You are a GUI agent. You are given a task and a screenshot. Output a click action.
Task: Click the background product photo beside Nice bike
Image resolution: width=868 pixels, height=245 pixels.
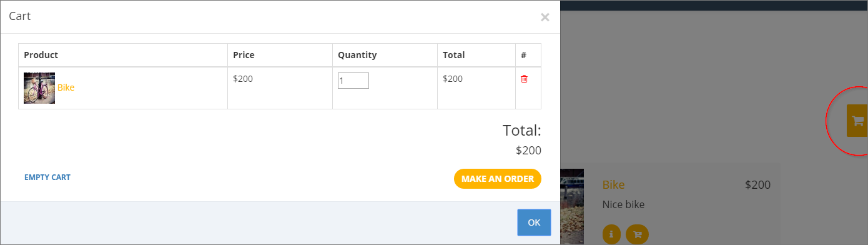tap(572, 207)
